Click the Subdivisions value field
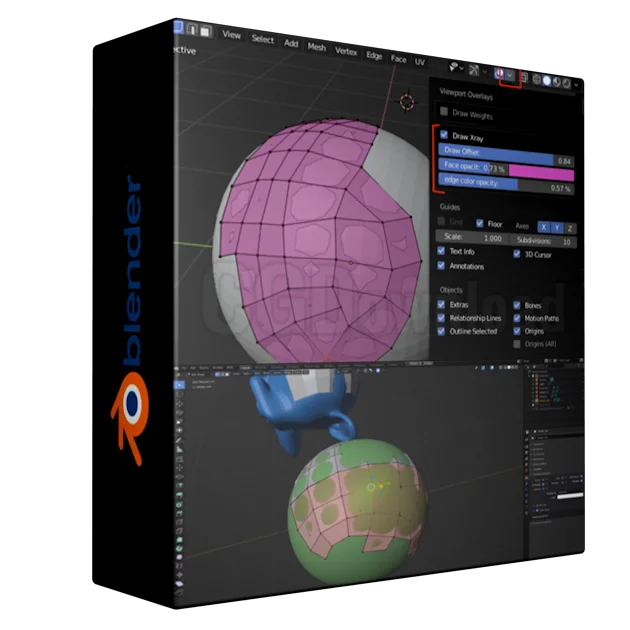This screenshot has width=630, height=630. (544, 241)
